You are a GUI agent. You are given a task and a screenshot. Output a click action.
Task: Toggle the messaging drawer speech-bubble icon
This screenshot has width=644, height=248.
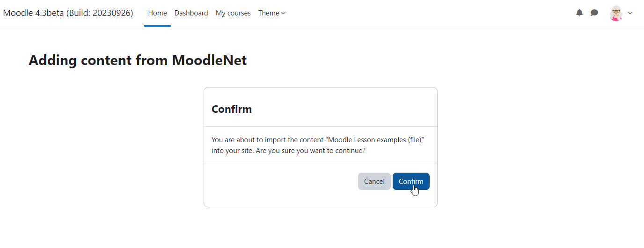tap(594, 13)
